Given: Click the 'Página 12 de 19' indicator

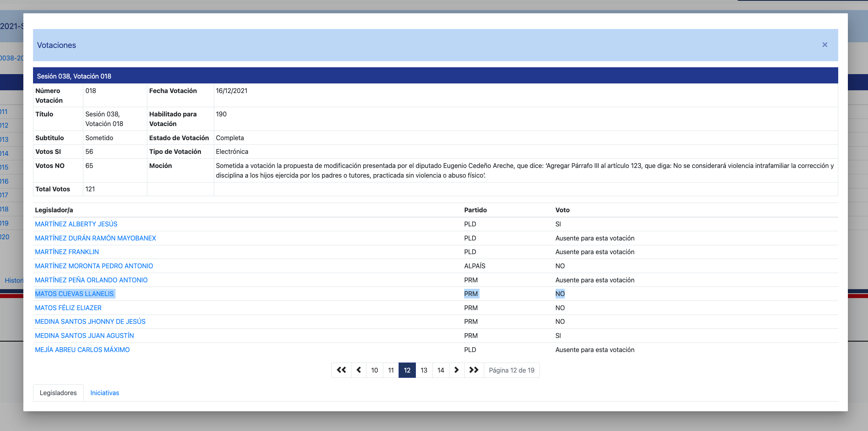Looking at the screenshot, I should click(x=512, y=370).
